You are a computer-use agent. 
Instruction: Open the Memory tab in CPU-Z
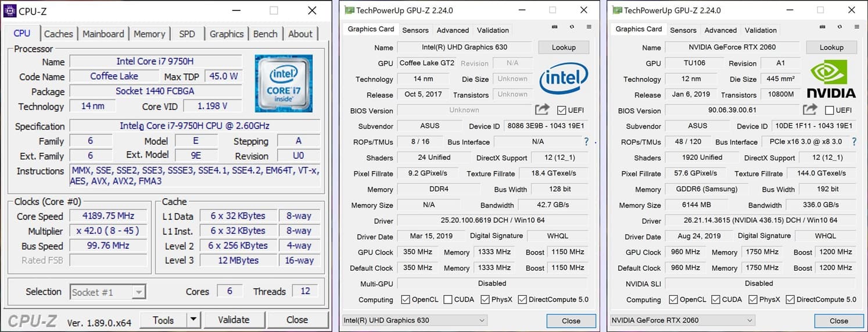(x=149, y=34)
